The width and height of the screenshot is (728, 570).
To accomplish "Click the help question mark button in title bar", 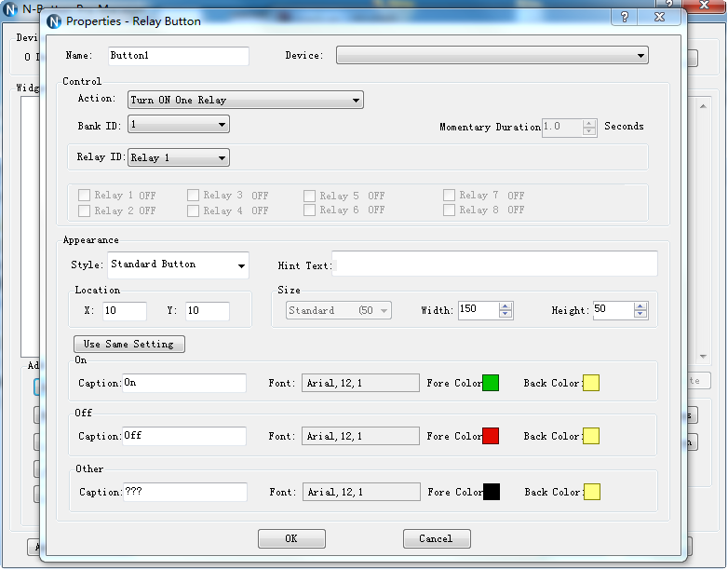I will coord(625,17).
